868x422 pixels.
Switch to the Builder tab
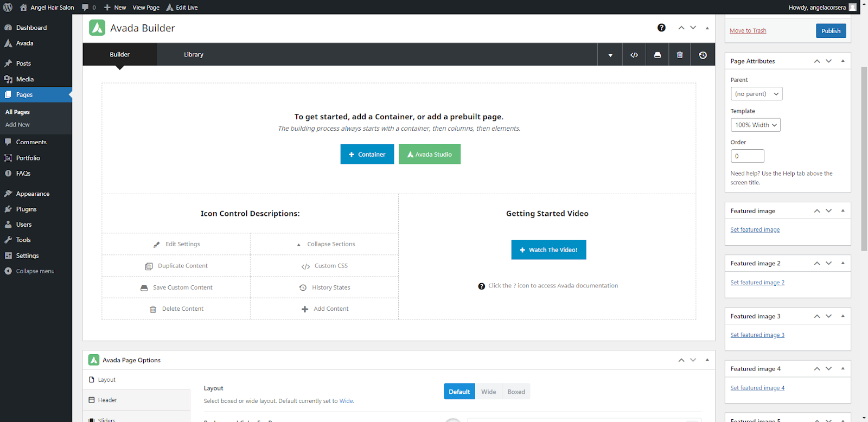(120, 55)
